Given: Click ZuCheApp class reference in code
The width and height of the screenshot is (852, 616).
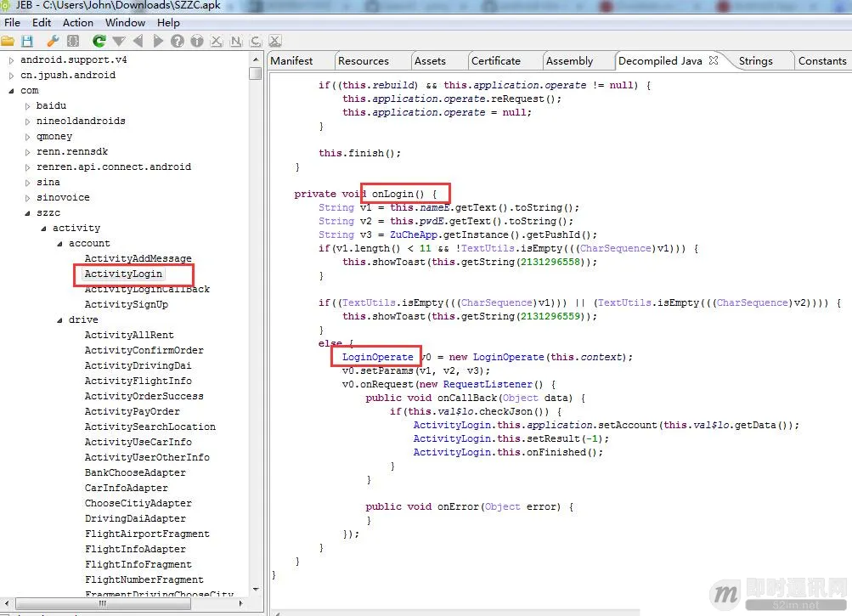Looking at the screenshot, I should (414, 235).
